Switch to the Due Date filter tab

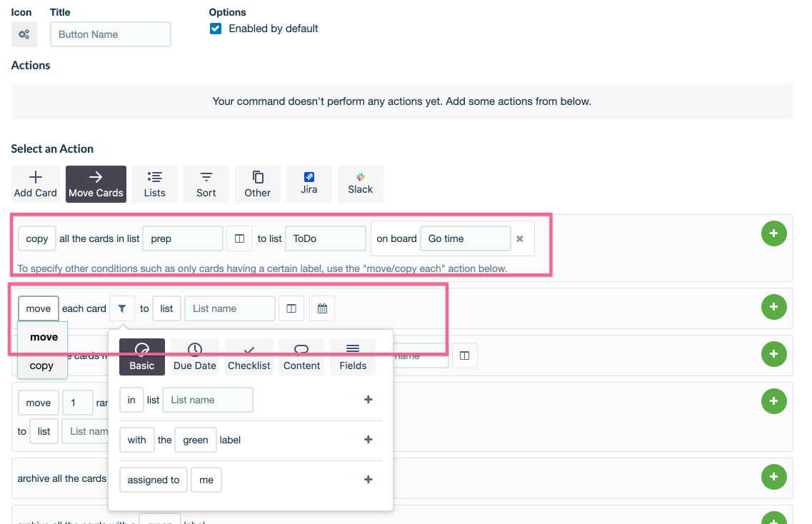tap(194, 356)
